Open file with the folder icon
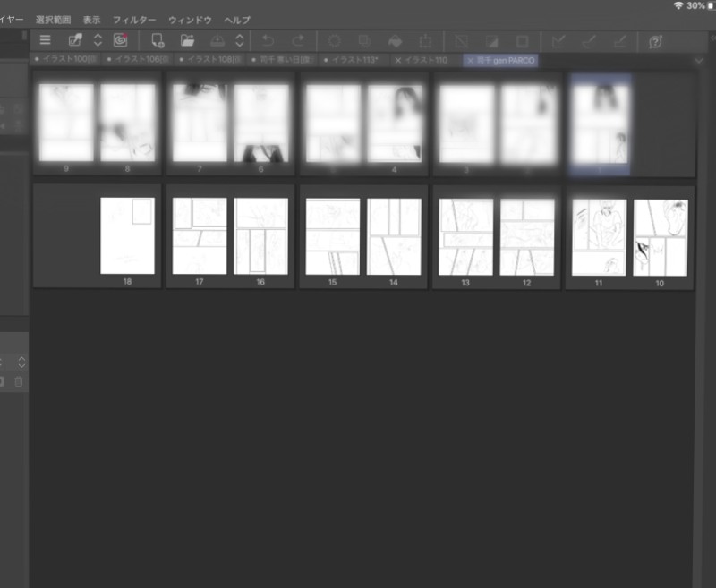716x588 pixels. coord(187,40)
